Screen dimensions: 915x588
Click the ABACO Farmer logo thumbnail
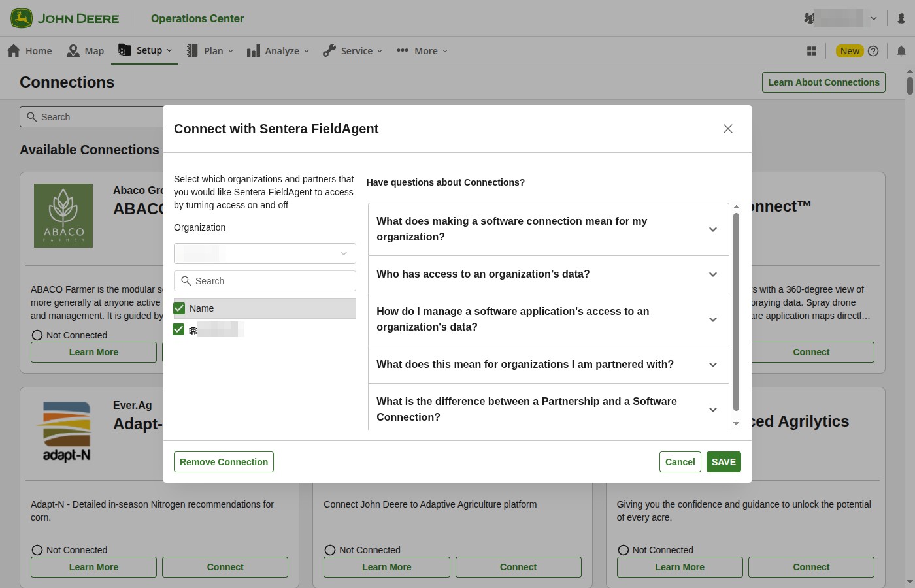click(x=63, y=216)
